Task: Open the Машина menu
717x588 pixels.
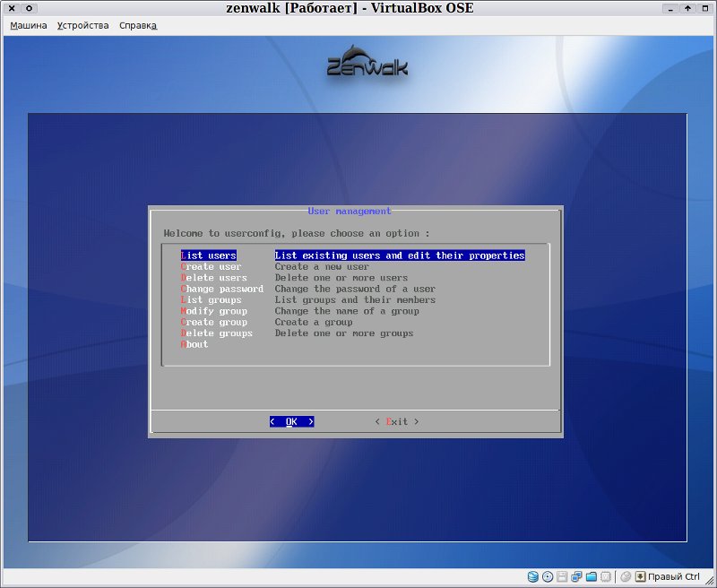Action: (29, 26)
